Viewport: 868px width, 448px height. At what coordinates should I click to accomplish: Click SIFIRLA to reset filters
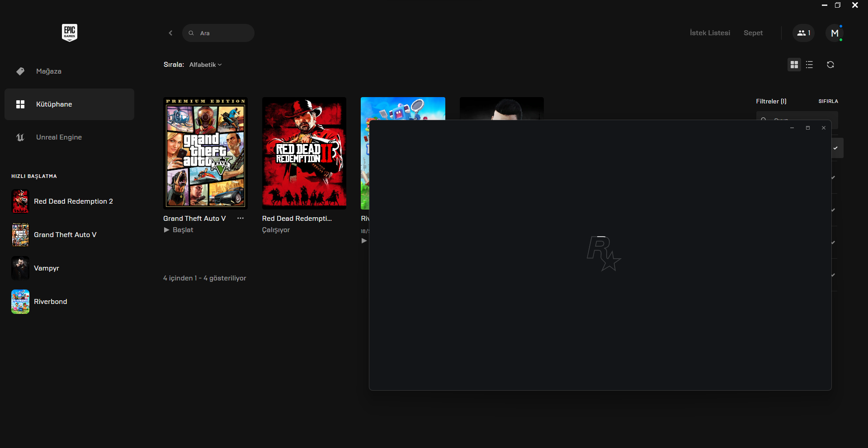[x=828, y=101]
